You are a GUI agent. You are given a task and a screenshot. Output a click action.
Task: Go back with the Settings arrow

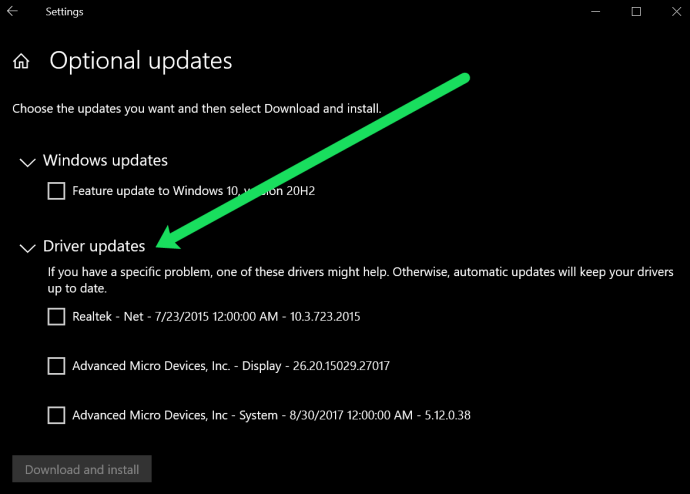point(12,11)
